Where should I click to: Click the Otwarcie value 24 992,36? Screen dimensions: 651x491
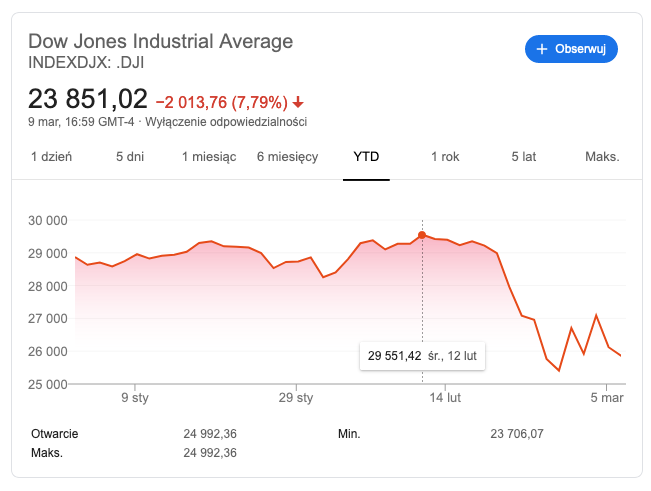(210, 434)
